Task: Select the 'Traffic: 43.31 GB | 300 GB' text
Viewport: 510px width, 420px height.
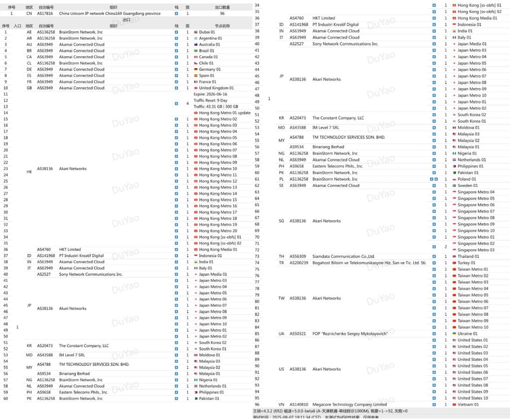Action: click(x=216, y=107)
